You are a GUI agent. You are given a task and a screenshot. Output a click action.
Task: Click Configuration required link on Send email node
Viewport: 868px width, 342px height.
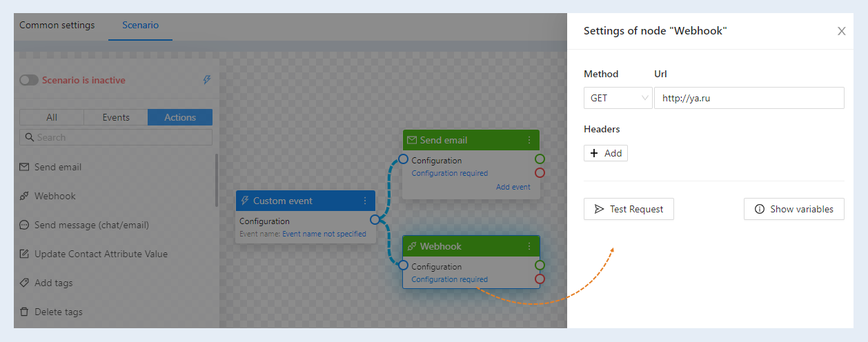pyautogui.click(x=450, y=173)
